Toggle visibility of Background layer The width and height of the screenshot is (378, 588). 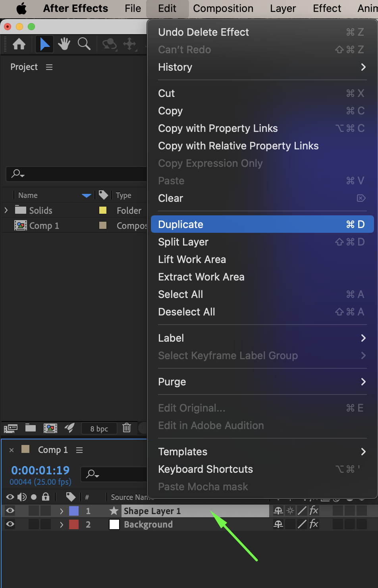(x=10, y=524)
